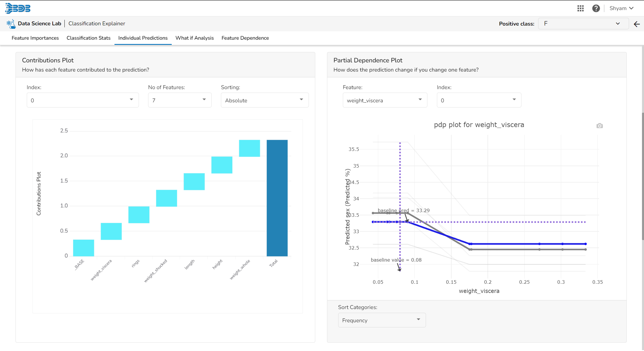Open the No of Features dropdown
This screenshot has height=351, width=644.
coord(179,100)
